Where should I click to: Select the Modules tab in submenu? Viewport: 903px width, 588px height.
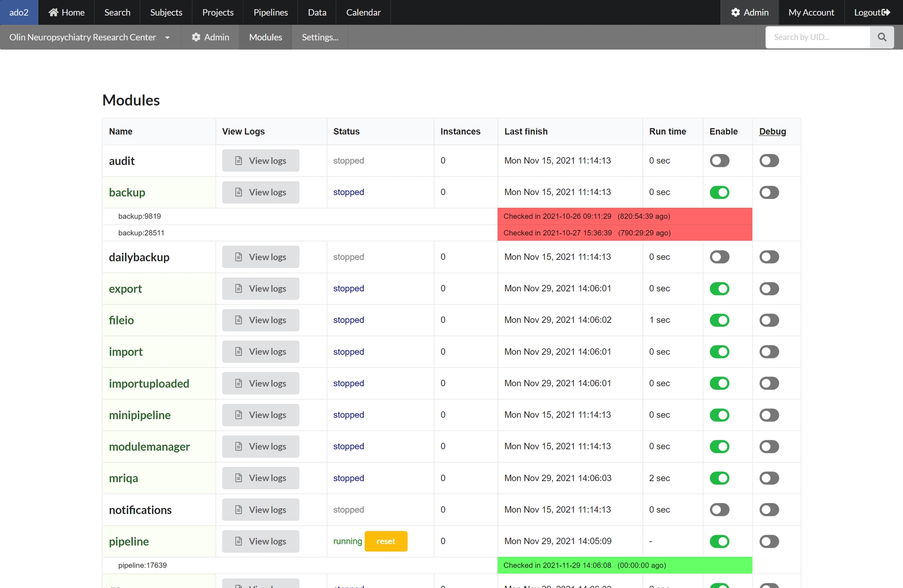tap(265, 37)
